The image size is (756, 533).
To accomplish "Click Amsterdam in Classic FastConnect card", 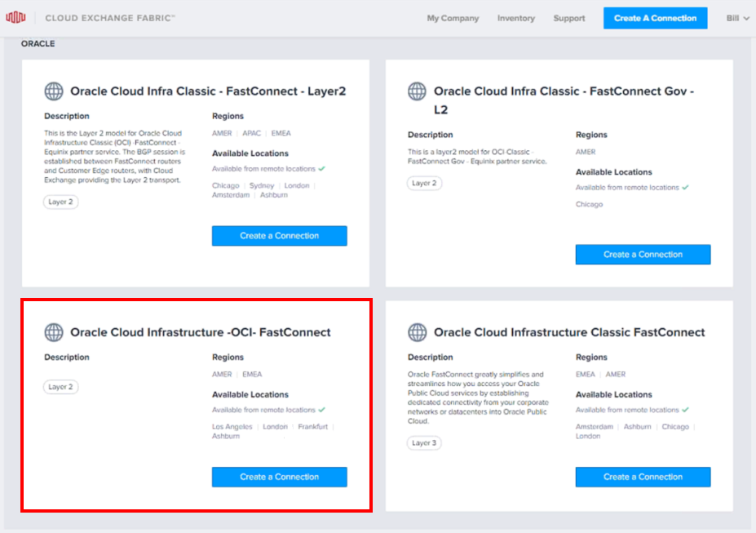I will (595, 427).
